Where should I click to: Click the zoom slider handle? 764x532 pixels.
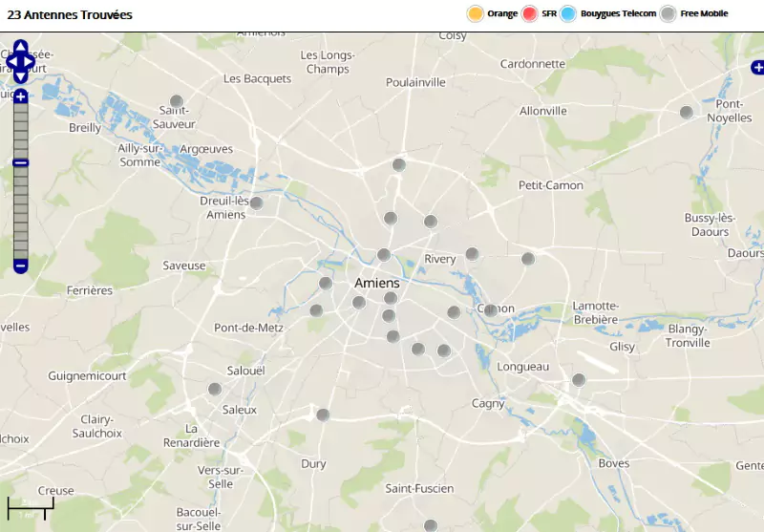pos(20,163)
